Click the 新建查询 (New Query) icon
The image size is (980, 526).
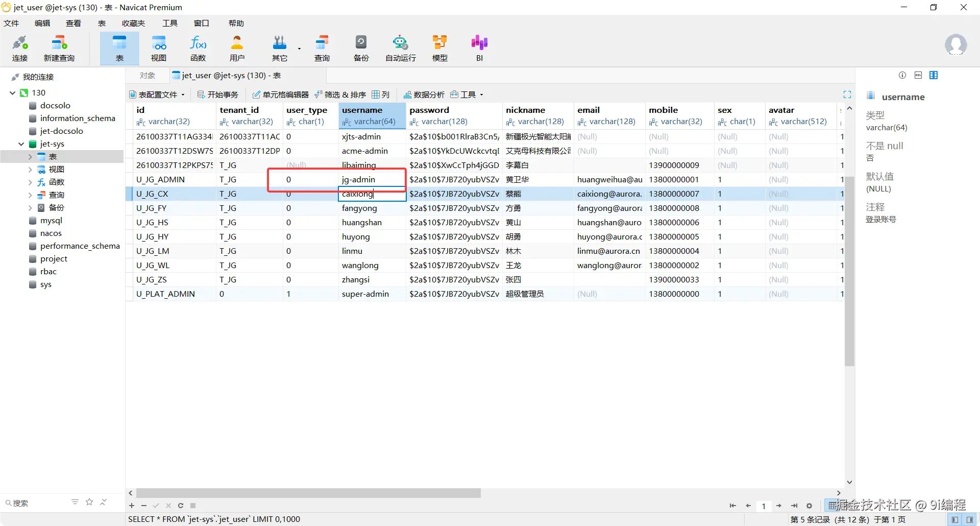click(59, 49)
